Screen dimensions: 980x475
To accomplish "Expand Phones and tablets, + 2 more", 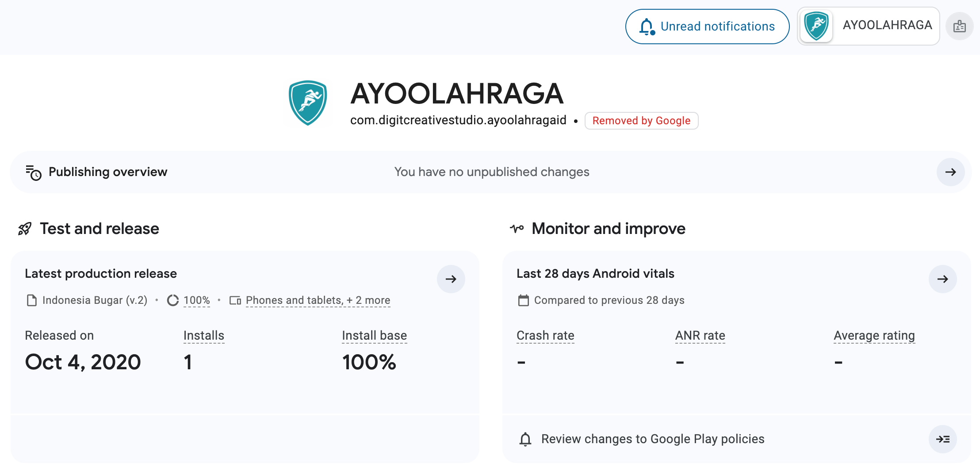I will click(x=318, y=300).
